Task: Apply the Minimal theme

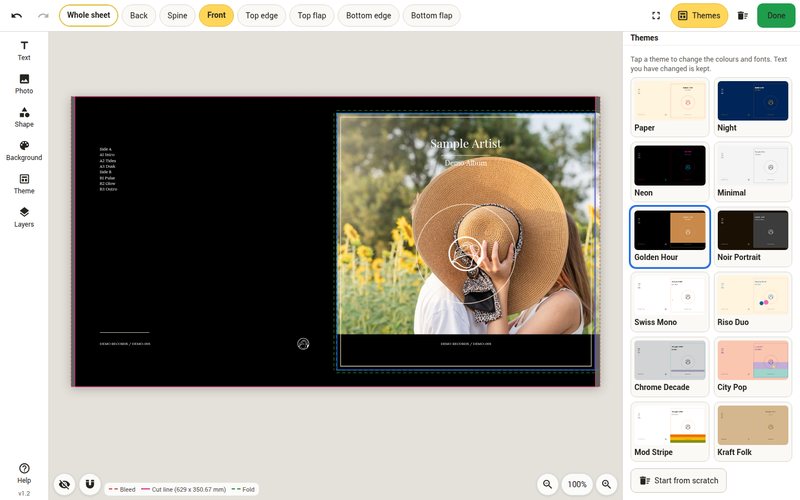Action: pos(753,172)
